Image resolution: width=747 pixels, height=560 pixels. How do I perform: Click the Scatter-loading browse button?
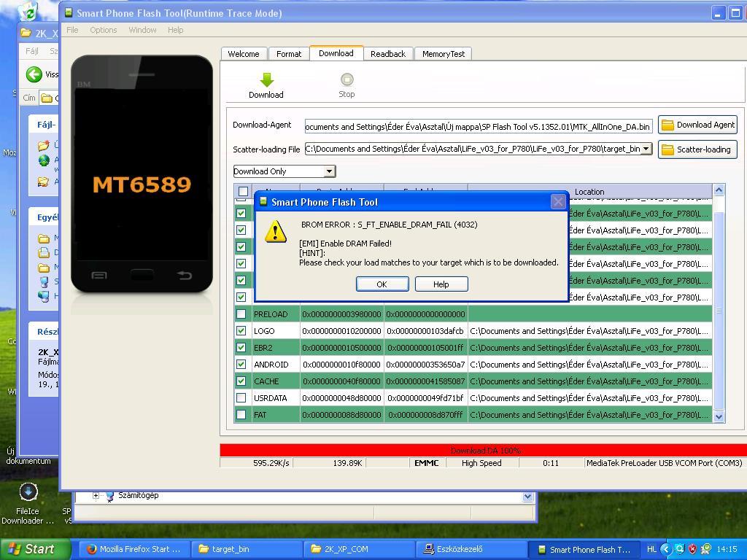point(697,149)
